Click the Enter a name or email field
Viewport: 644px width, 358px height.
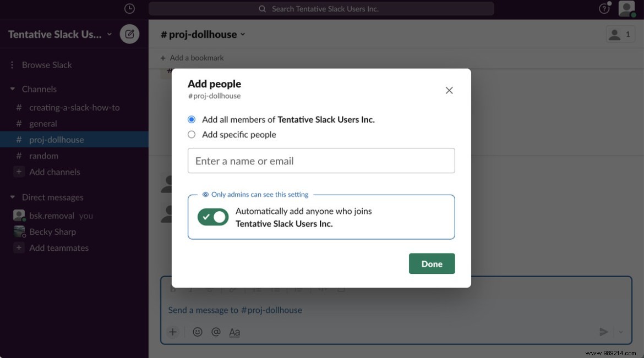click(321, 161)
